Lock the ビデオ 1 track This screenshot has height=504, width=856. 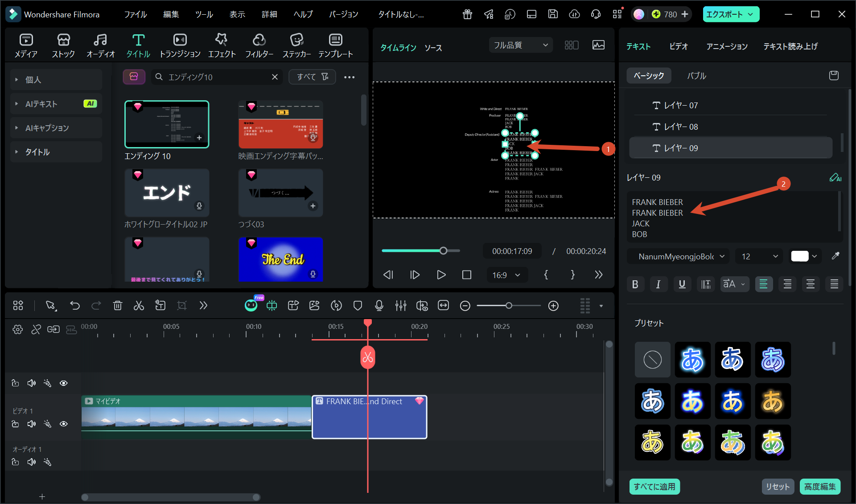(15, 424)
